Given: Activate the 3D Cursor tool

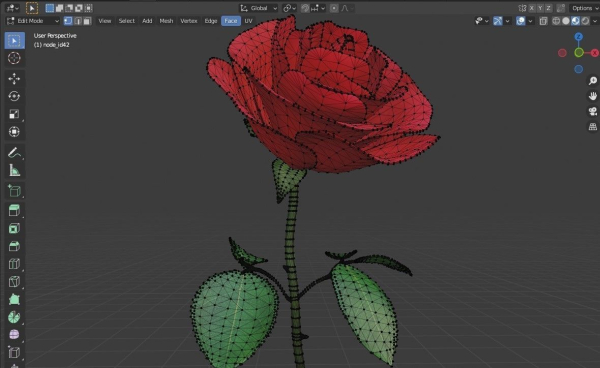Looking at the screenshot, I should click(15, 58).
